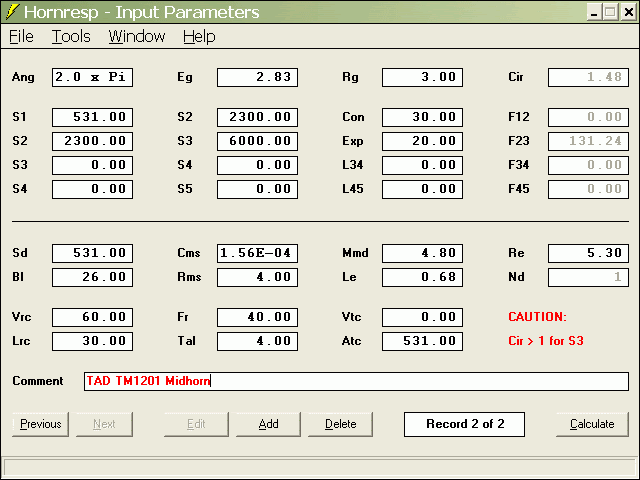
Task: Open the Tools menu
Action: [x=71, y=37]
